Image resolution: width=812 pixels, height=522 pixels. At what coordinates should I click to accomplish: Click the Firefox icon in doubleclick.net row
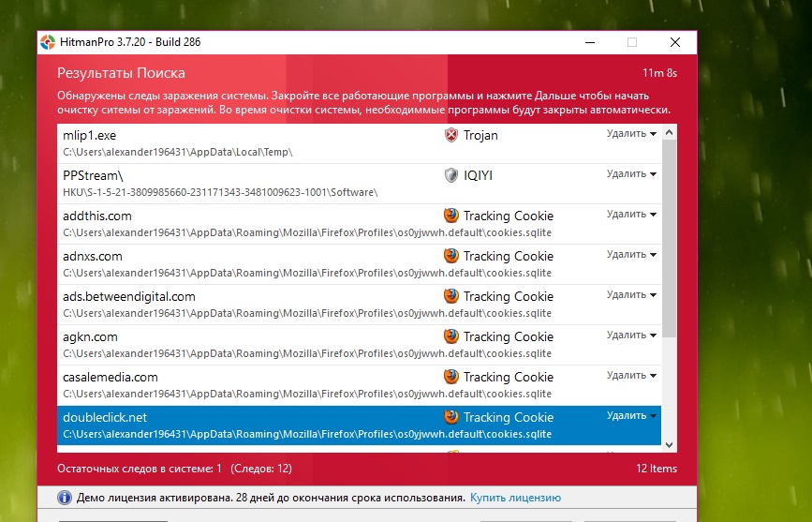(451, 417)
